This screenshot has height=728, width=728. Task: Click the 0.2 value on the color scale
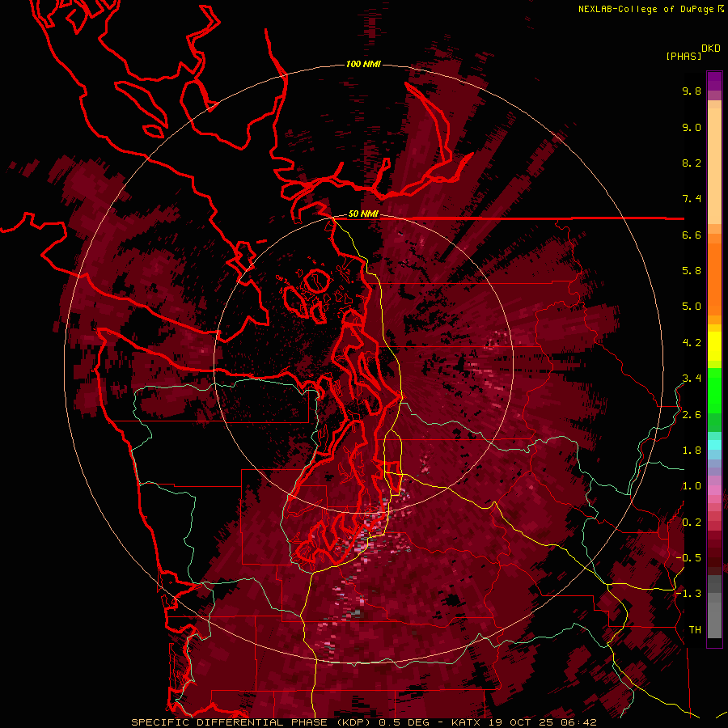[692, 523]
